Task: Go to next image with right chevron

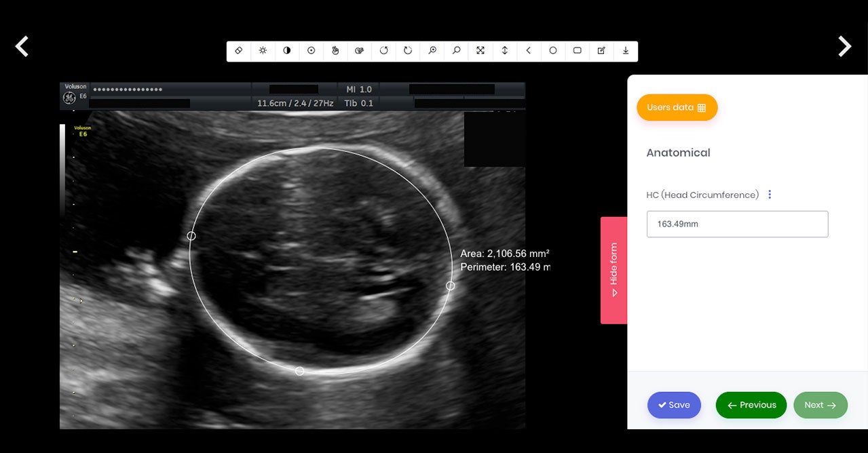Action: [844, 46]
